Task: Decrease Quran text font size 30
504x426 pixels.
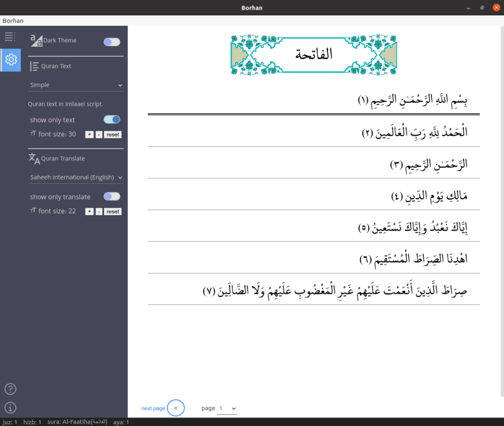Action: click(x=99, y=135)
